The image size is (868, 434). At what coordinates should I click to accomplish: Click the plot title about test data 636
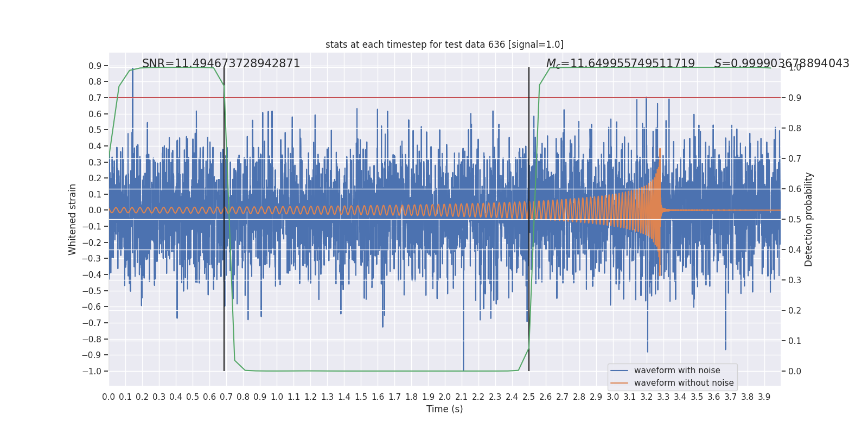(x=444, y=44)
